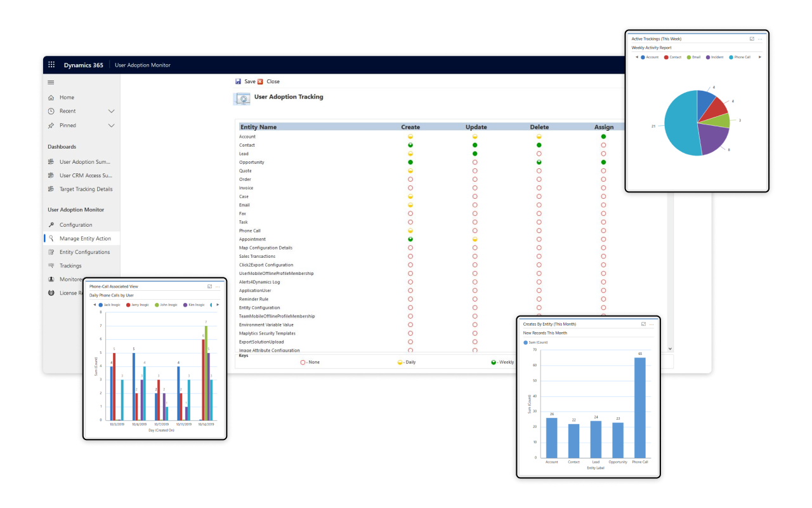Expand the Pinned section chevron
The image size is (812, 508).
112,126
